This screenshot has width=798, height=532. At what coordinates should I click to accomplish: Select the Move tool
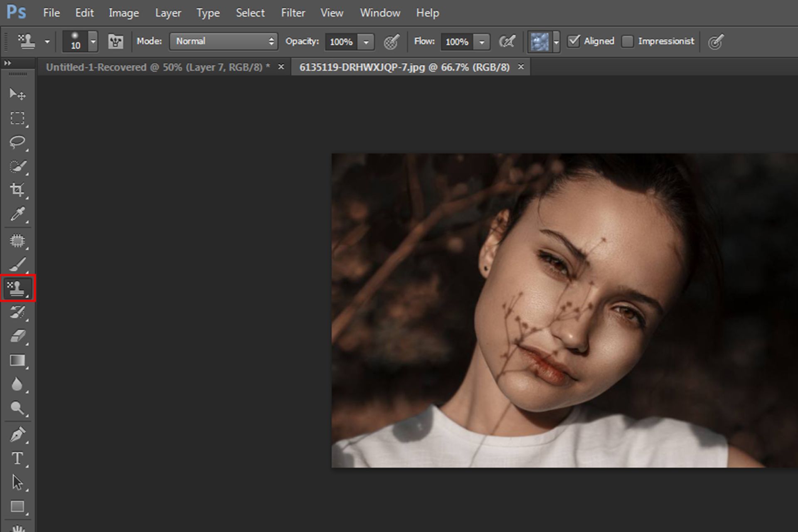click(x=17, y=94)
